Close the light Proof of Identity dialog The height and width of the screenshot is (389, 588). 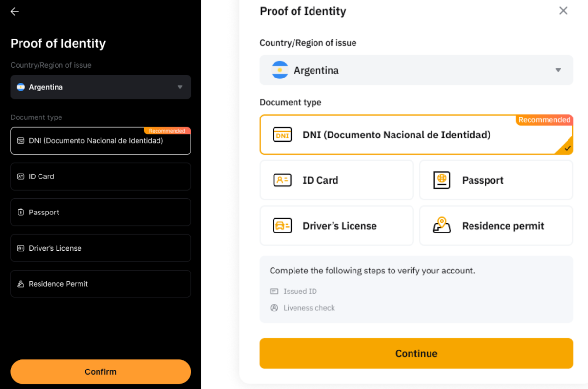(563, 11)
